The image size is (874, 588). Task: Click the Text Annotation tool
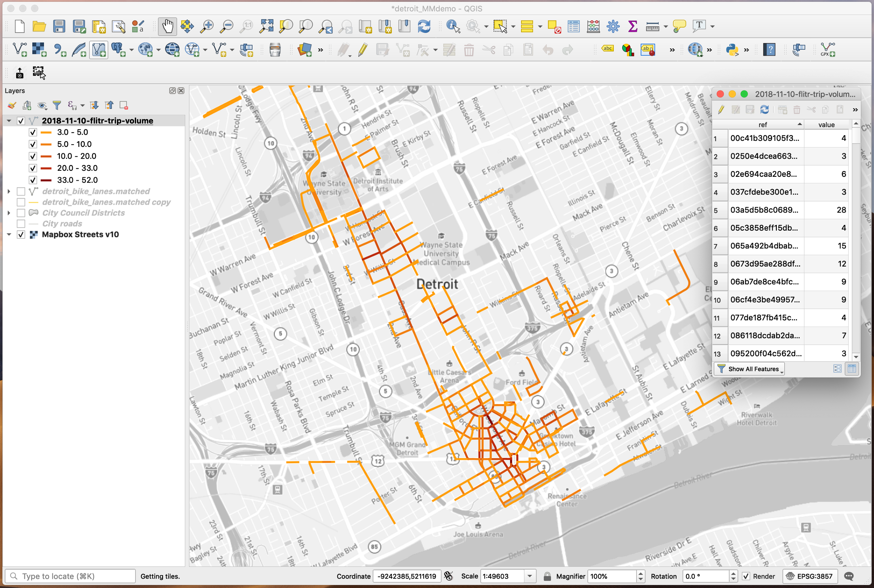(x=699, y=26)
